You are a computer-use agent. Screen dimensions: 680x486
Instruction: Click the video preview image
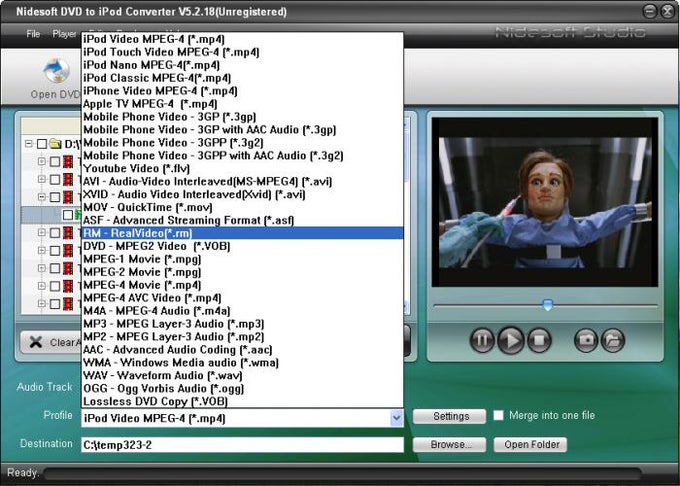(545, 202)
